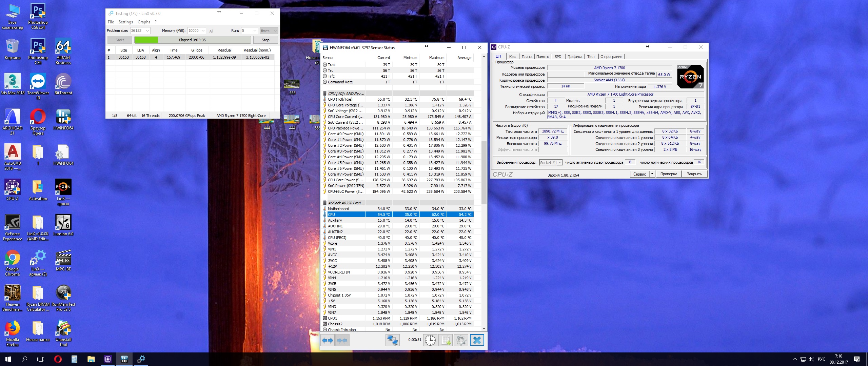
Task: Start logging sensors with sheet plus icon
Action: tap(446, 340)
